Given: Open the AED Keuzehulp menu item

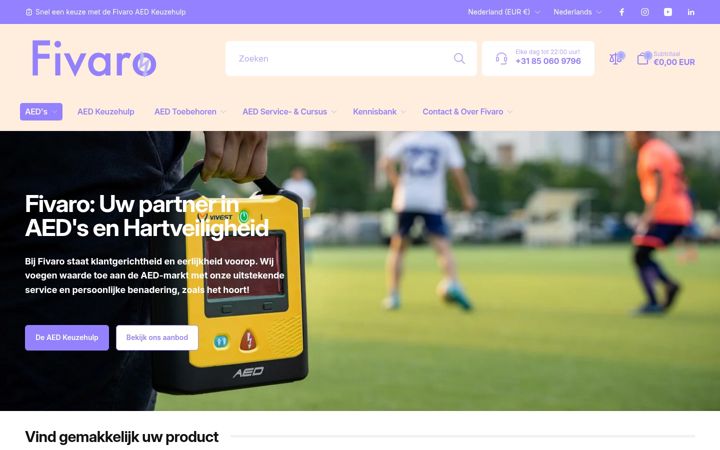Looking at the screenshot, I should point(106,112).
